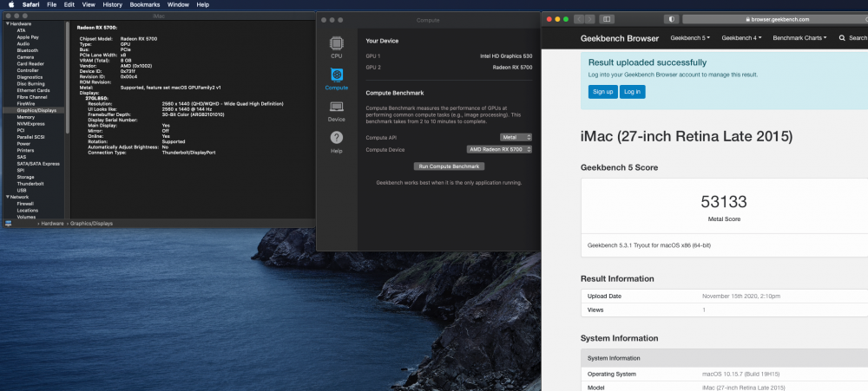The height and width of the screenshot is (391, 868).
Task: Open the Help icon in Geekbench sidebar
Action: 336,138
